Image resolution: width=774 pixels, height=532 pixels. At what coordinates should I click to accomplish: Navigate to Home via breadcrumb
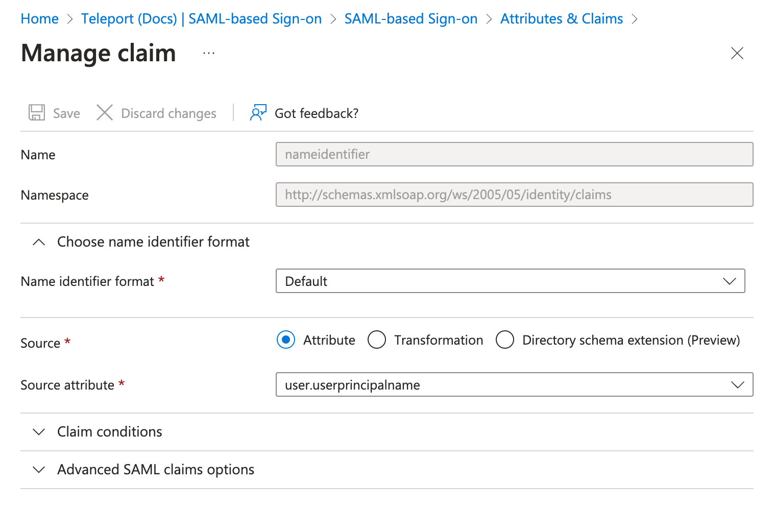(39, 18)
